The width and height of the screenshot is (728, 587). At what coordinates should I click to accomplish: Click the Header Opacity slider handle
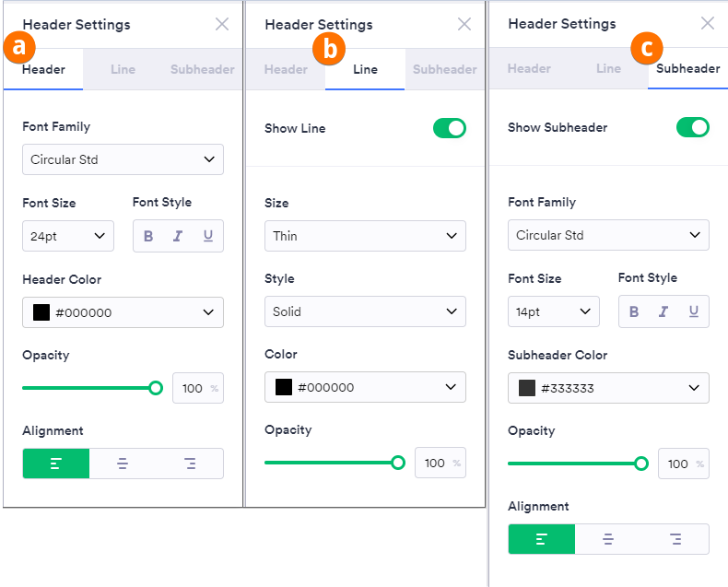click(156, 388)
